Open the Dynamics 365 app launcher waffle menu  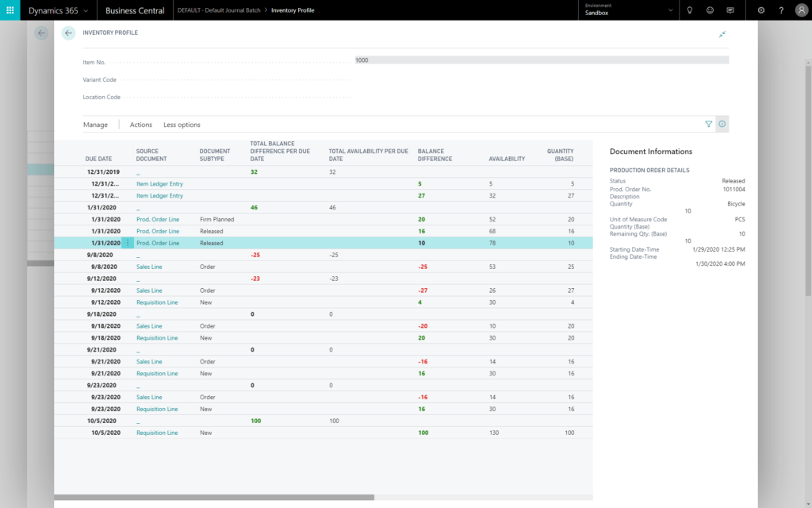9,10
